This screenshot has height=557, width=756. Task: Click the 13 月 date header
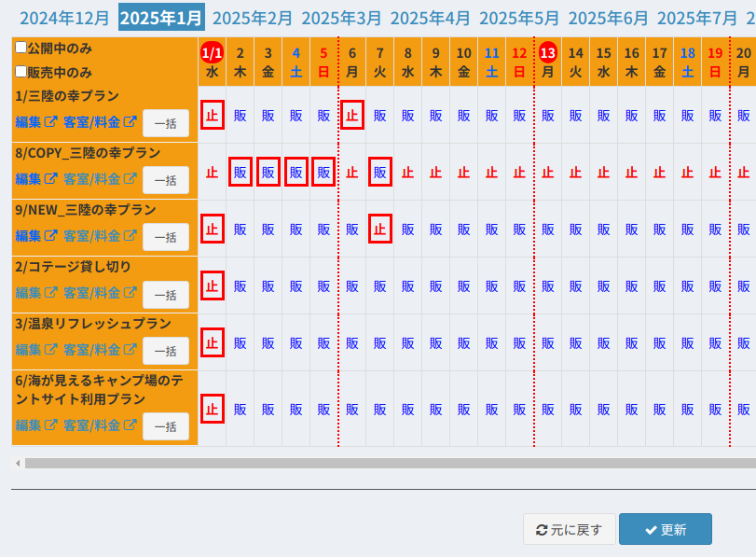tap(548, 62)
